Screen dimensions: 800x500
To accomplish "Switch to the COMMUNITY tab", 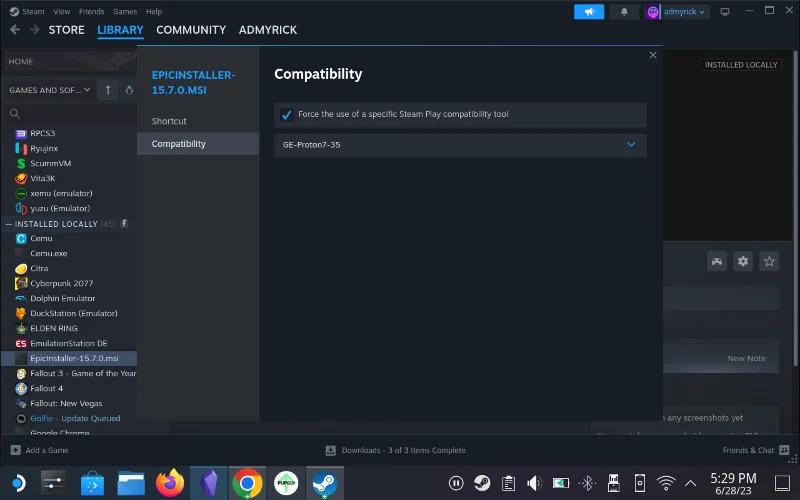I will pyautogui.click(x=191, y=30).
